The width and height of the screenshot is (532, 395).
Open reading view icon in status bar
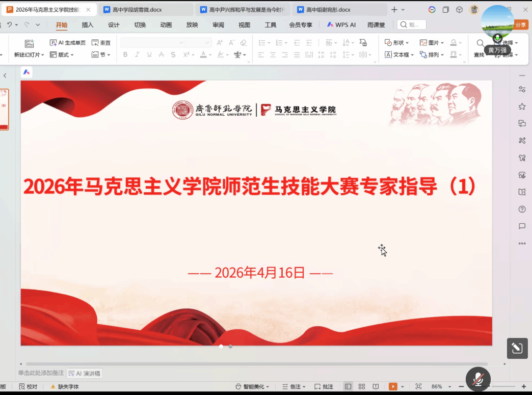tap(376, 386)
